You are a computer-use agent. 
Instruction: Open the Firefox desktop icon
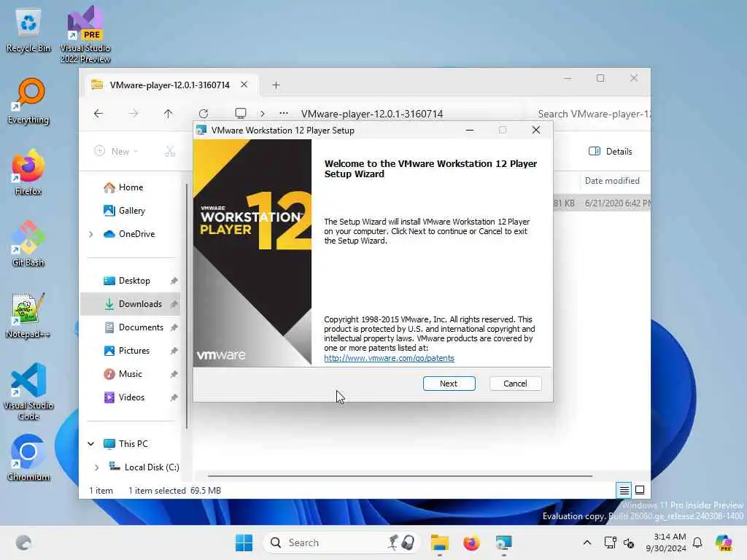[28, 173]
